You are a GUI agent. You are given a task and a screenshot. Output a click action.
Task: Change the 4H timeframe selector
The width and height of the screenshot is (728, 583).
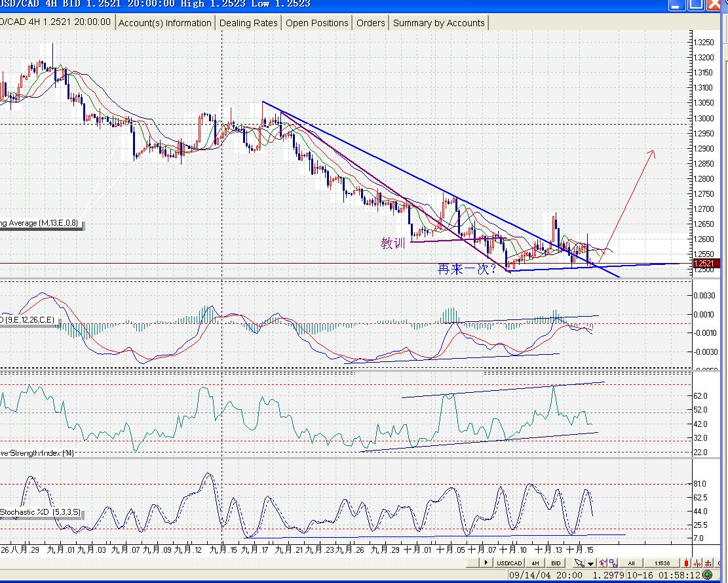coord(535,563)
